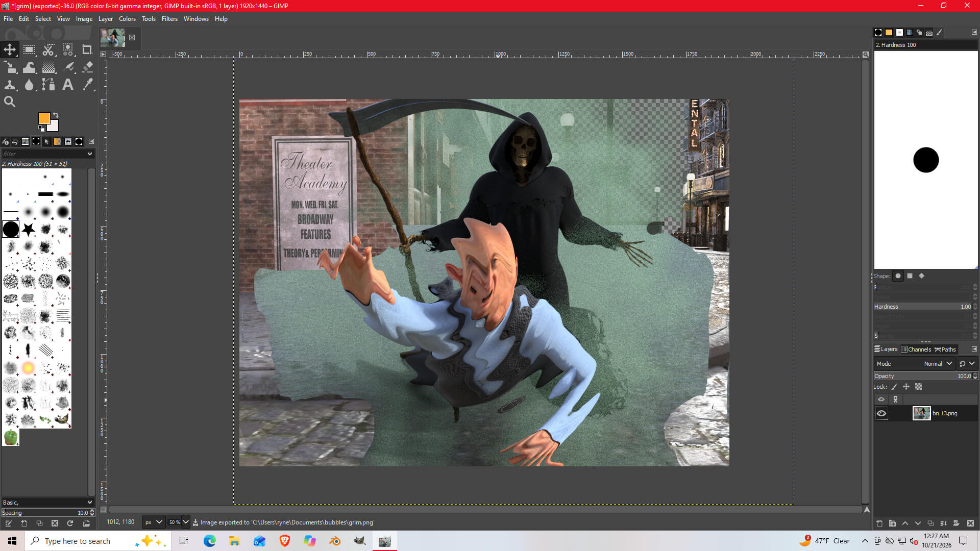Open File Explorer from the taskbar
The width and height of the screenshot is (980, 551).
click(x=234, y=541)
